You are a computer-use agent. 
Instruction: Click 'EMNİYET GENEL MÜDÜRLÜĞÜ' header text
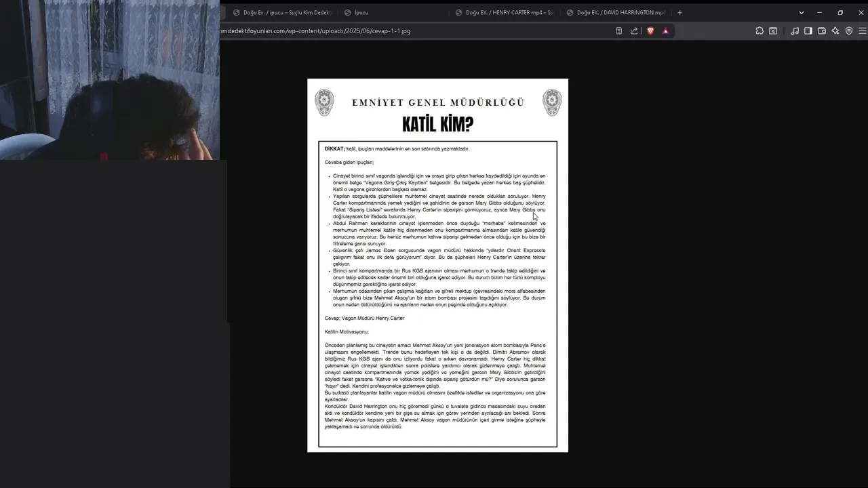(x=438, y=102)
